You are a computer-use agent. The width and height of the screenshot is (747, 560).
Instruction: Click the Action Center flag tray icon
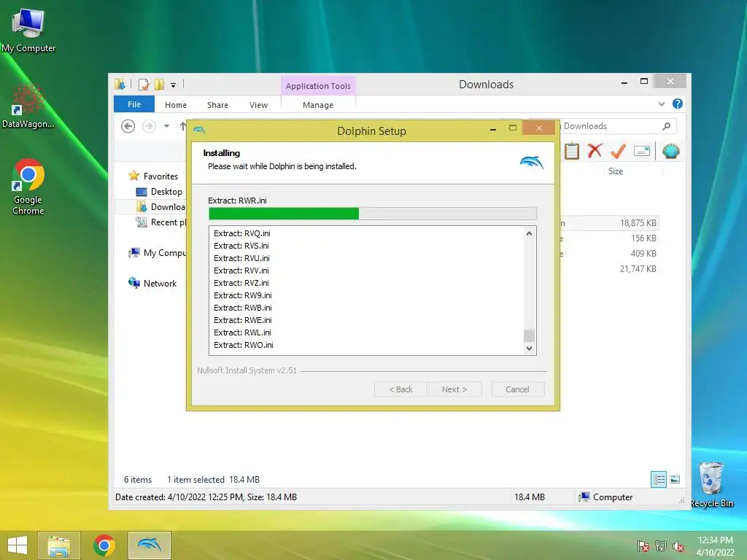[643, 545]
